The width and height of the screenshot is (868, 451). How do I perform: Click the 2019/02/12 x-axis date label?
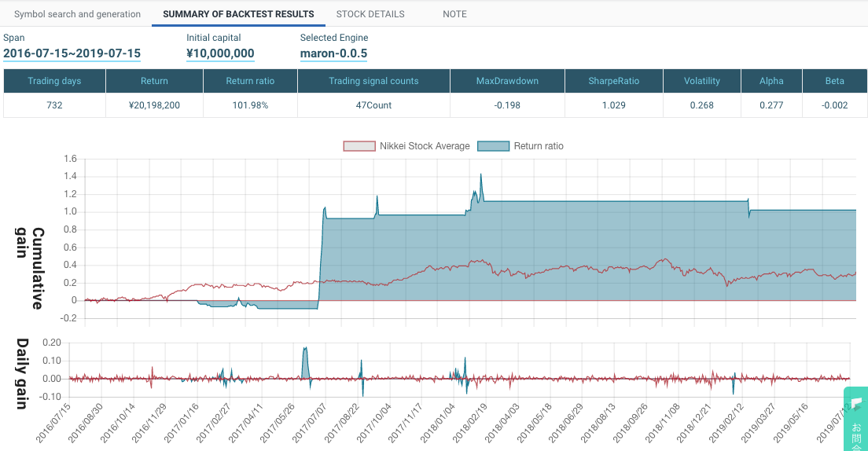pos(726,423)
